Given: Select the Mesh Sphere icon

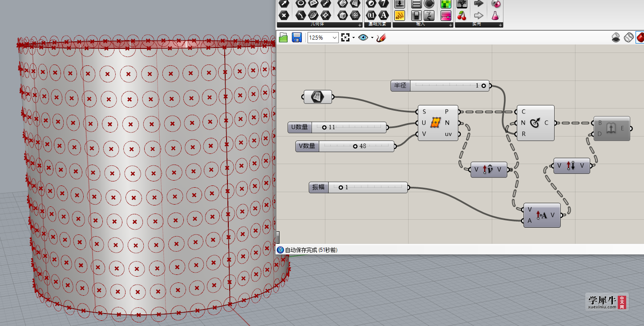Looking at the screenshot, I should pyautogui.click(x=355, y=15).
